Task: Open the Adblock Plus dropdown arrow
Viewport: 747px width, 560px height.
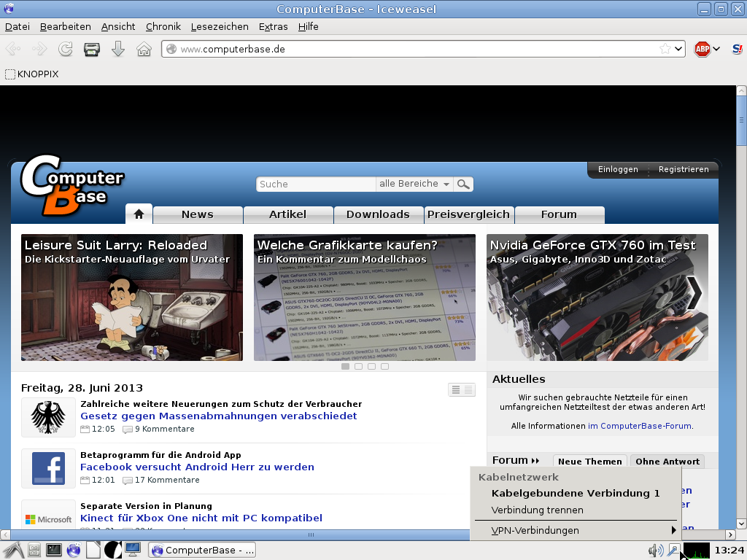Action: tap(716, 49)
